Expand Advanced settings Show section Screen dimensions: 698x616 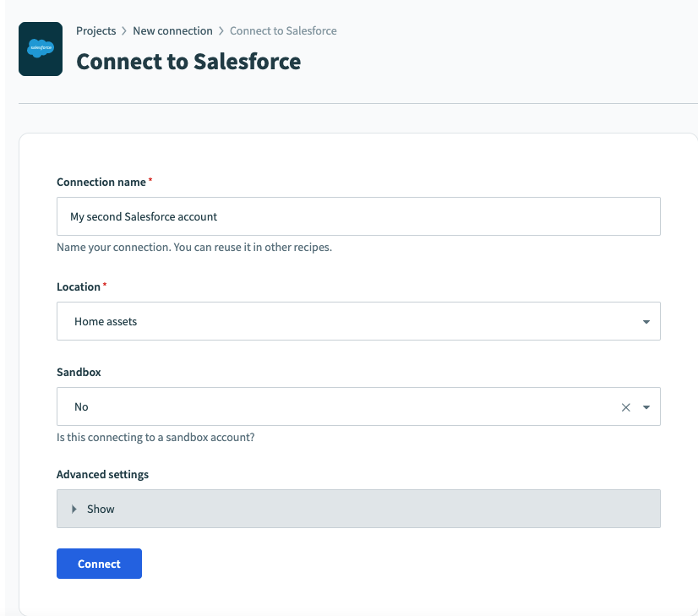tap(358, 509)
